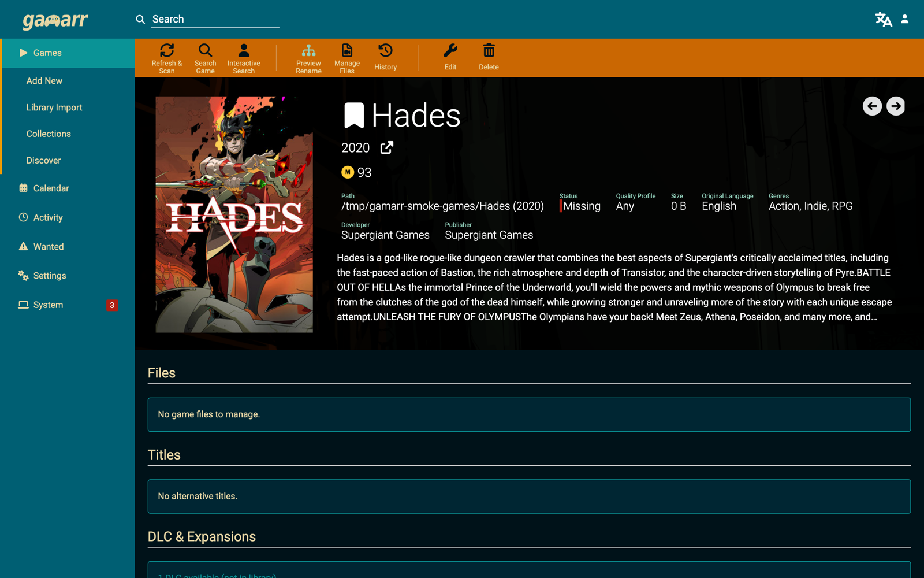Screen dimensions: 924x578
Task: Click the Refresh & Scan toolbar icon
Action: click(167, 51)
